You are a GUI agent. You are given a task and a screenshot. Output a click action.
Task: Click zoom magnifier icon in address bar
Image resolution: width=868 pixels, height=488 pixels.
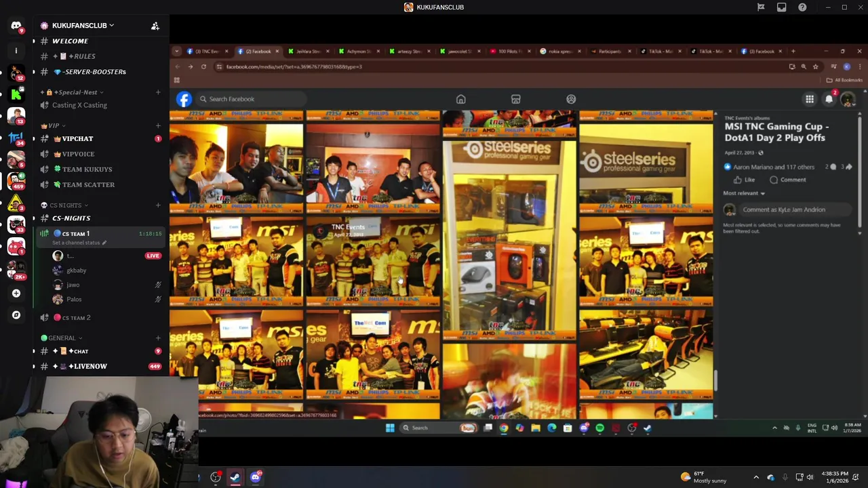(804, 66)
